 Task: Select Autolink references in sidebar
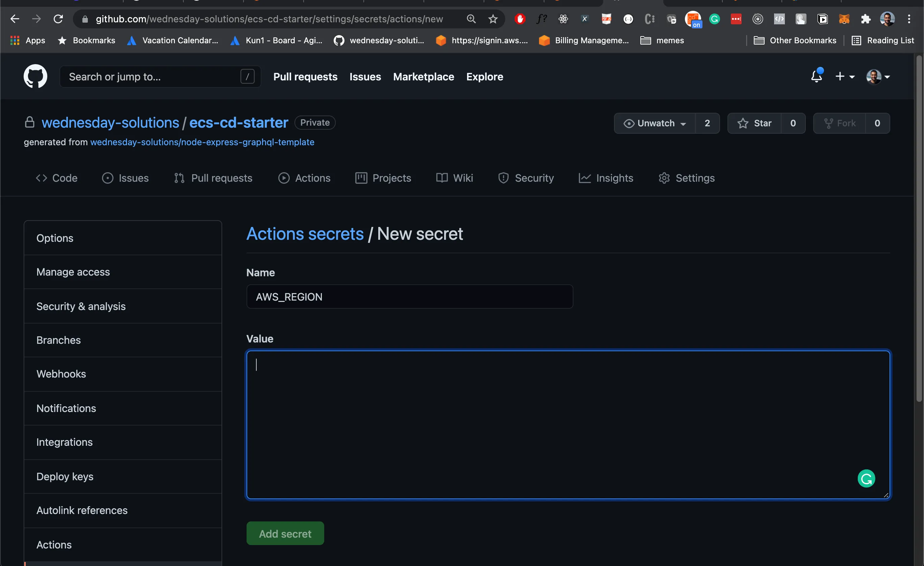point(123,511)
